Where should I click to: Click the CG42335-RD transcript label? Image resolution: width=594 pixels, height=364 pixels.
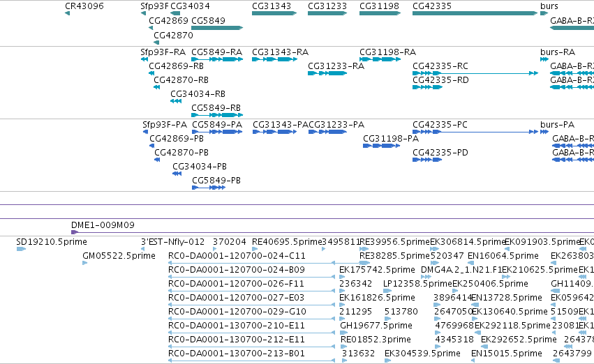[440, 79]
